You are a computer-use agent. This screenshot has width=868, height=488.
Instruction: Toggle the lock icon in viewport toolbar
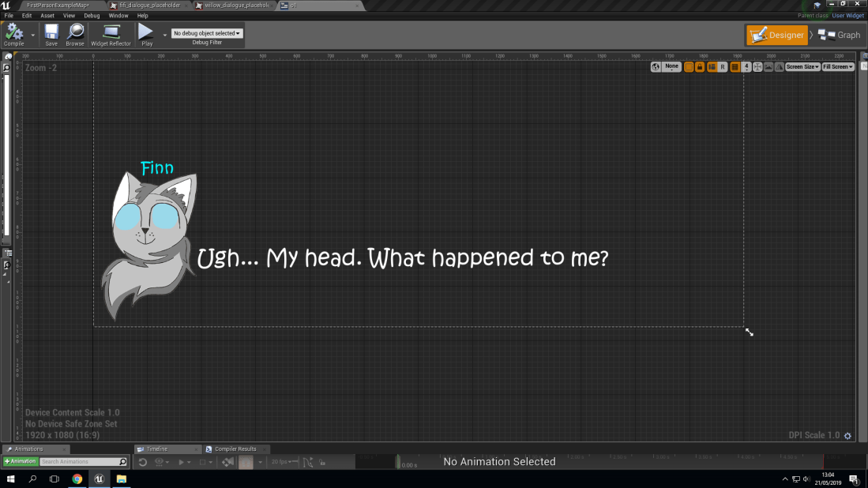coord(700,67)
